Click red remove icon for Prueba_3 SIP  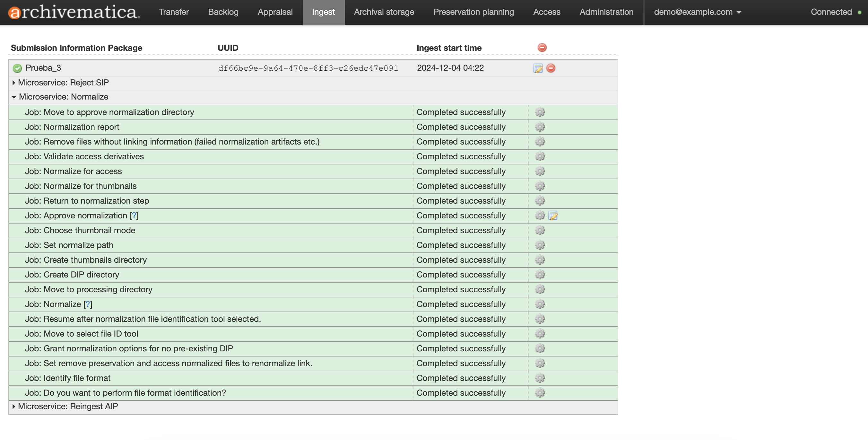(551, 68)
